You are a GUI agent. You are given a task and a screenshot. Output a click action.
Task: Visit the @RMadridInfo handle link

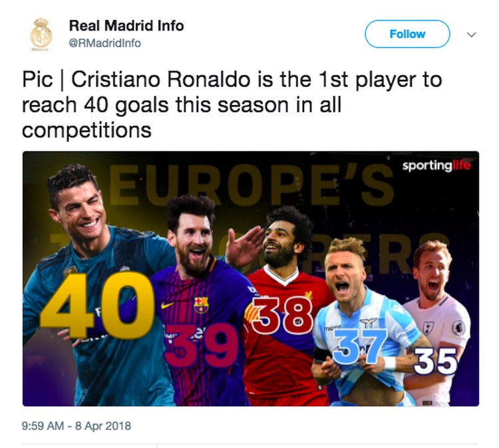point(104,43)
